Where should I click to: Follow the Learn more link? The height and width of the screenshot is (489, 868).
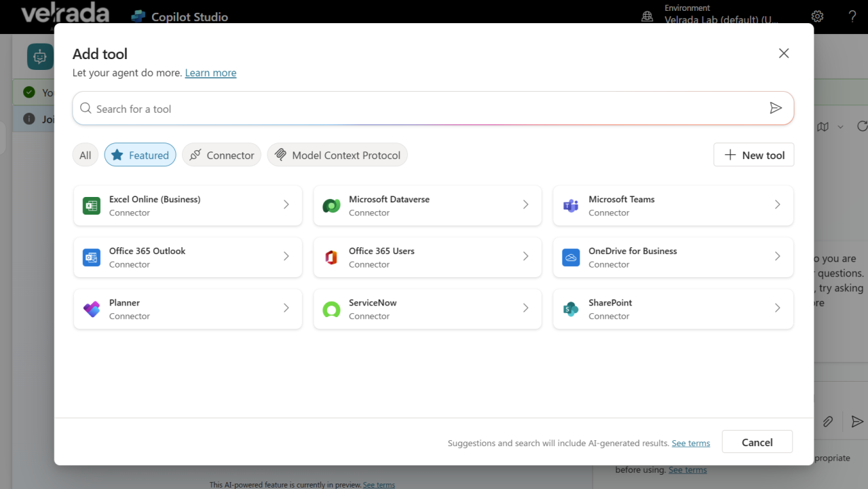pyautogui.click(x=210, y=73)
